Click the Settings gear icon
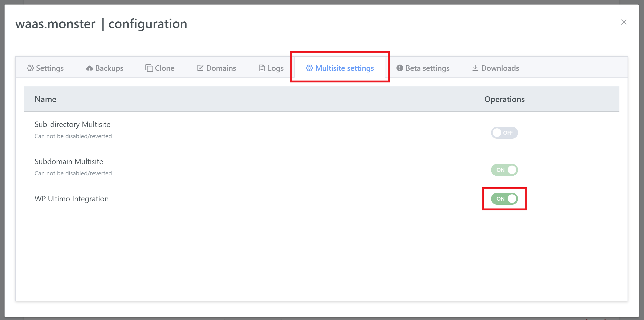The width and height of the screenshot is (644, 320). pos(30,68)
